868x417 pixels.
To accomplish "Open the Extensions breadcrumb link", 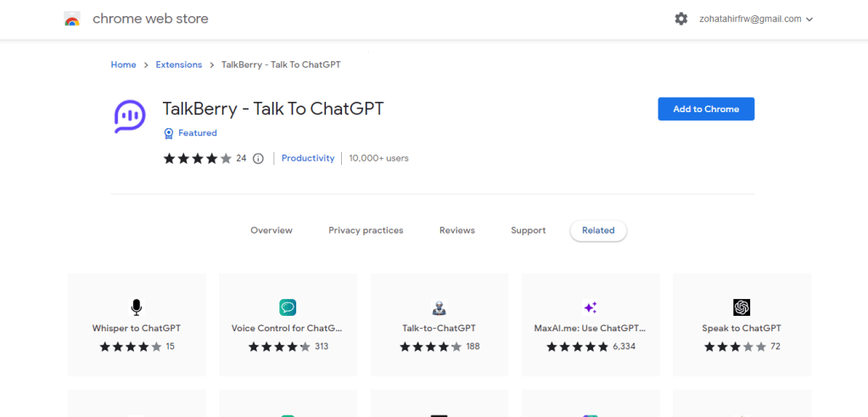I will coord(179,65).
